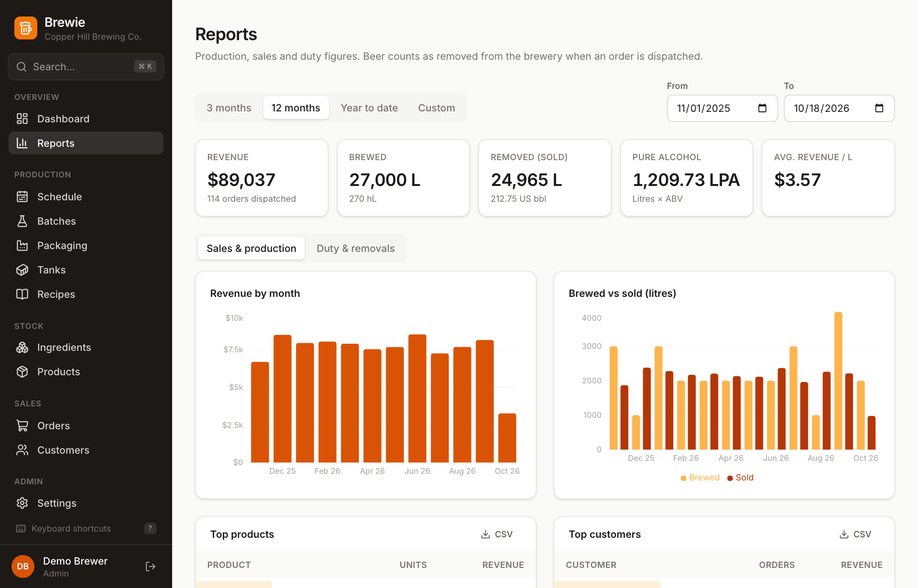The image size is (918, 588).
Task: Click the Schedule calendar icon
Action: pos(22,196)
